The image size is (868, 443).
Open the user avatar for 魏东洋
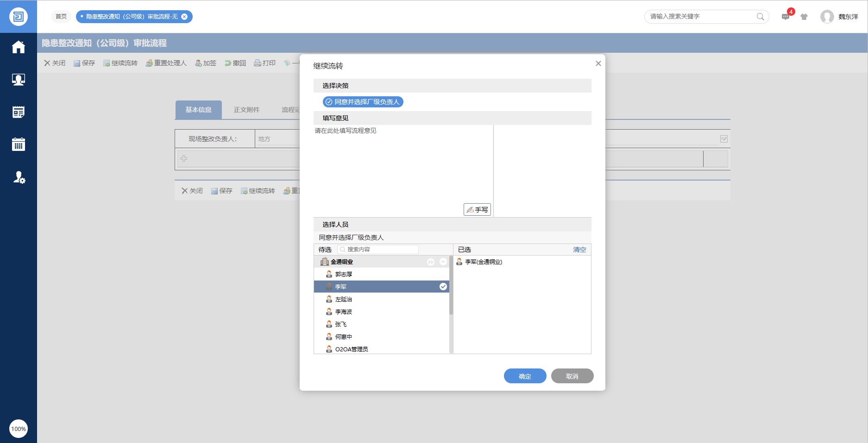click(827, 17)
